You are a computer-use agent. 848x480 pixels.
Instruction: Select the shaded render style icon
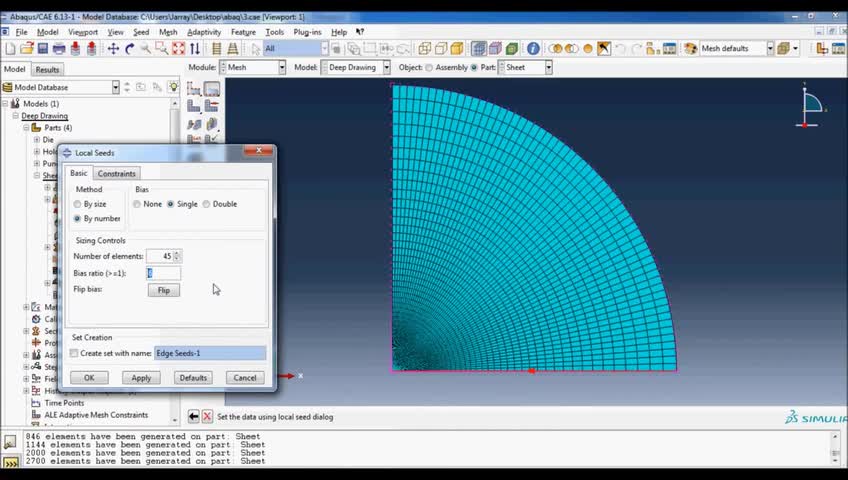pos(457,49)
